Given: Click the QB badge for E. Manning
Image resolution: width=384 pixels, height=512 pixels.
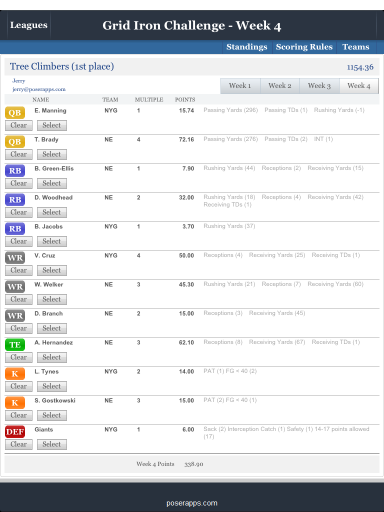Looking at the screenshot, I should tap(15, 113).
